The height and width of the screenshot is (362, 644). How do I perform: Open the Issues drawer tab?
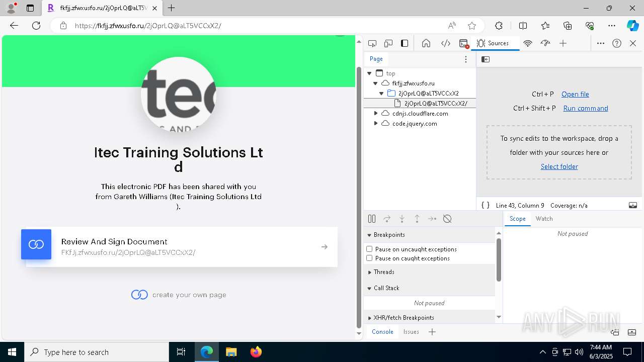coord(411,332)
